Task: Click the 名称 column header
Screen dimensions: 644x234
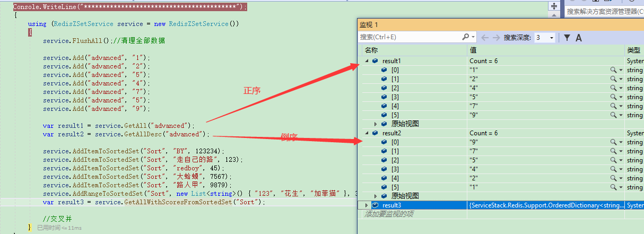Action: [x=371, y=50]
